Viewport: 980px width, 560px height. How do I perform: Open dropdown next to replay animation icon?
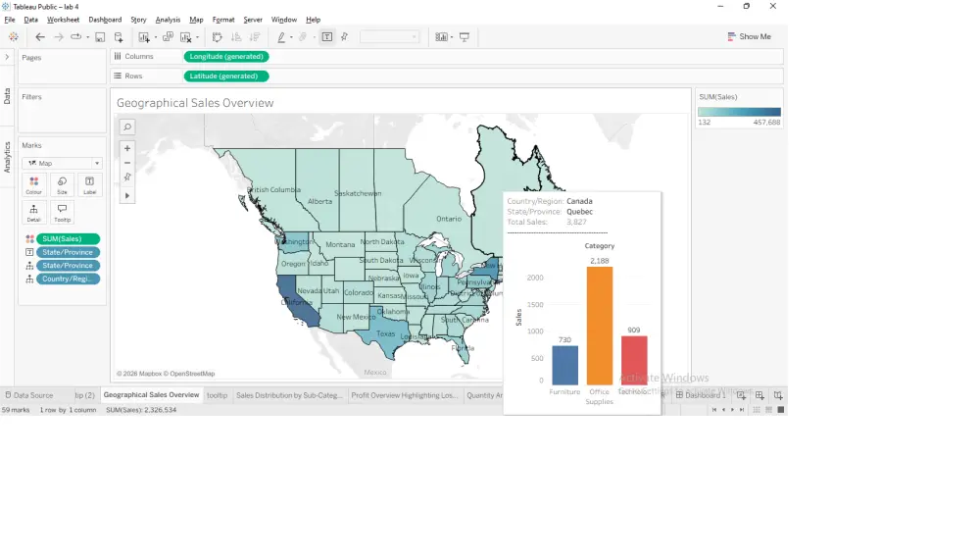[87, 37]
